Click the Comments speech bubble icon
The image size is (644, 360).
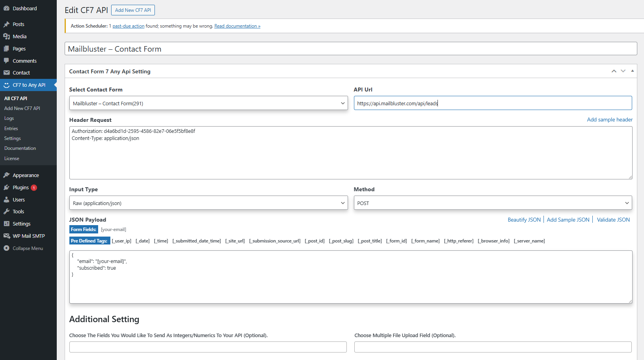point(6,61)
